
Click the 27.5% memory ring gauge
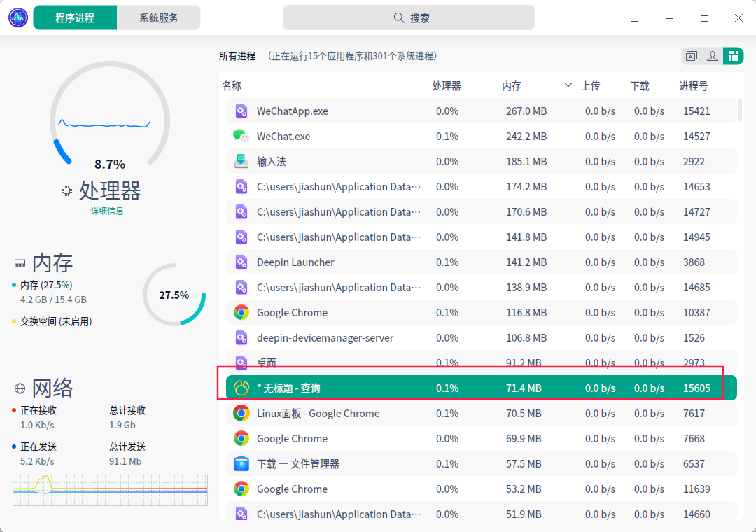coord(174,295)
